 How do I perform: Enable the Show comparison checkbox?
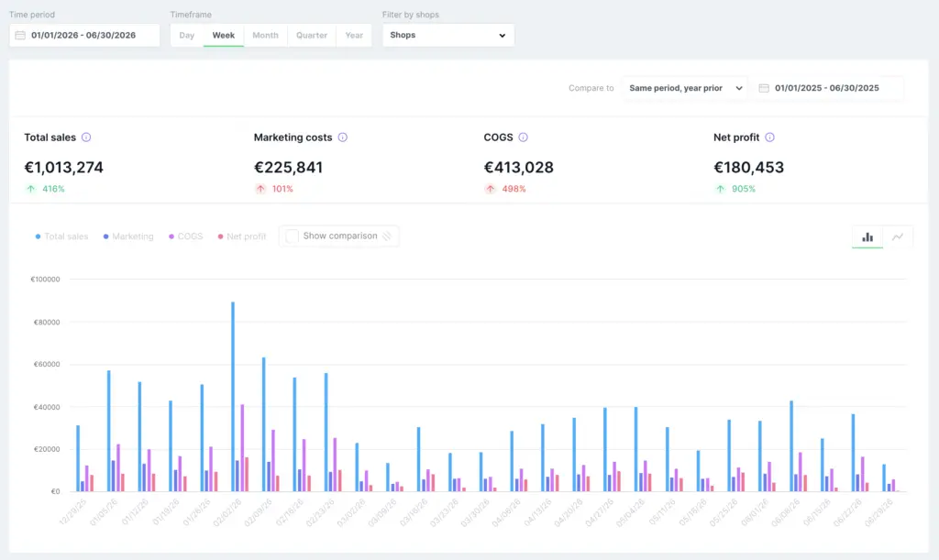pyautogui.click(x=292, y=236)
